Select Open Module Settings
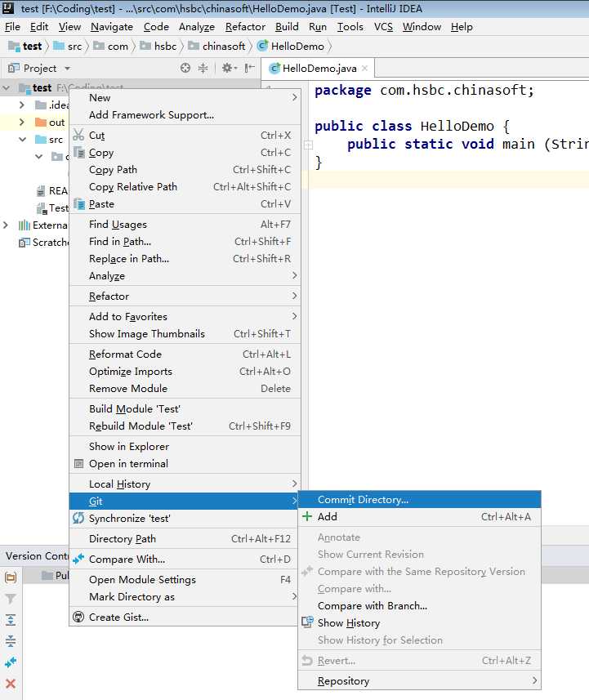Viewport: 589px width, 700px height. point(185,579)
